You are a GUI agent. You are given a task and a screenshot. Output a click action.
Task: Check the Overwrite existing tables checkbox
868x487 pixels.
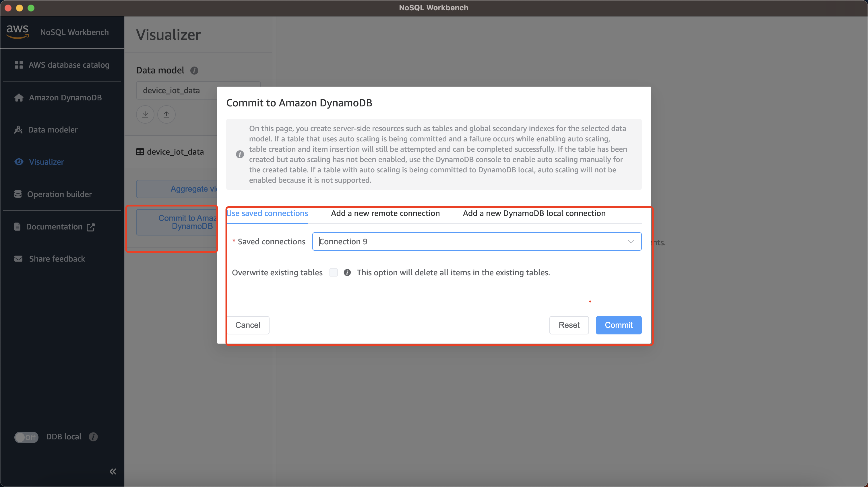334,272
